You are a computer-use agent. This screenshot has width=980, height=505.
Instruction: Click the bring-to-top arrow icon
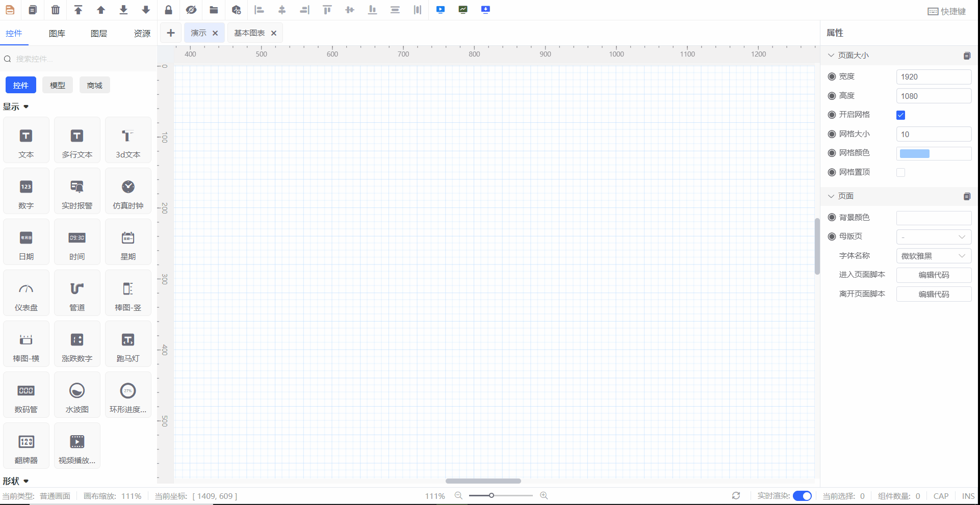coord(78,10)
